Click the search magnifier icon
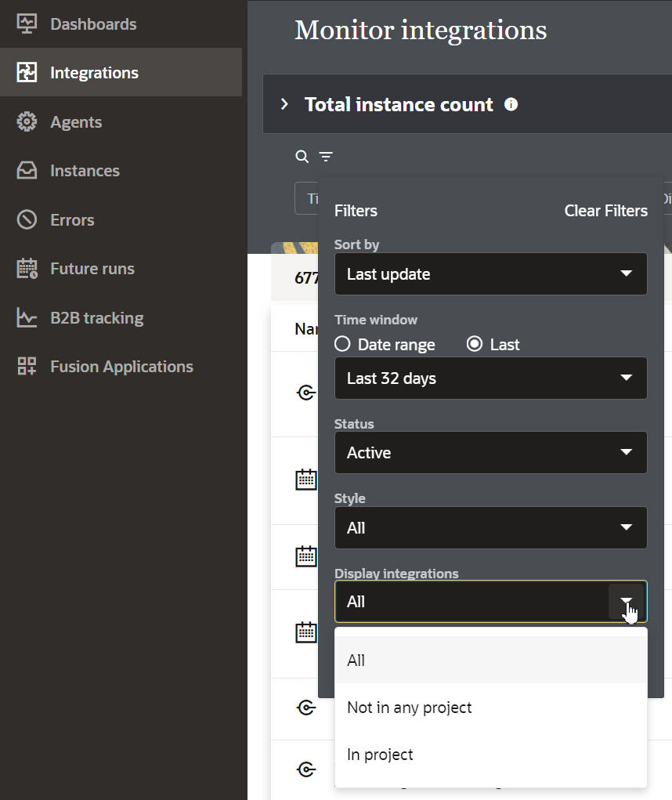Screen dimensions: 672x800 pyautogui.click(x=302, y=157)
